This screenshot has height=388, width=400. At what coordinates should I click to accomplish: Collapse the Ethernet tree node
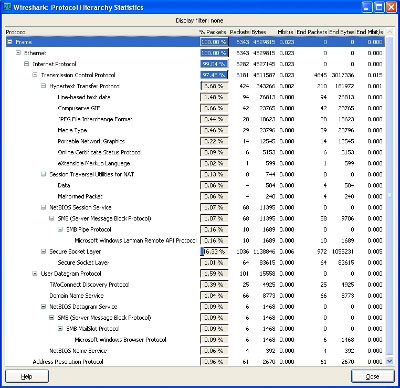pyautogui.click(x=18, y=53)
